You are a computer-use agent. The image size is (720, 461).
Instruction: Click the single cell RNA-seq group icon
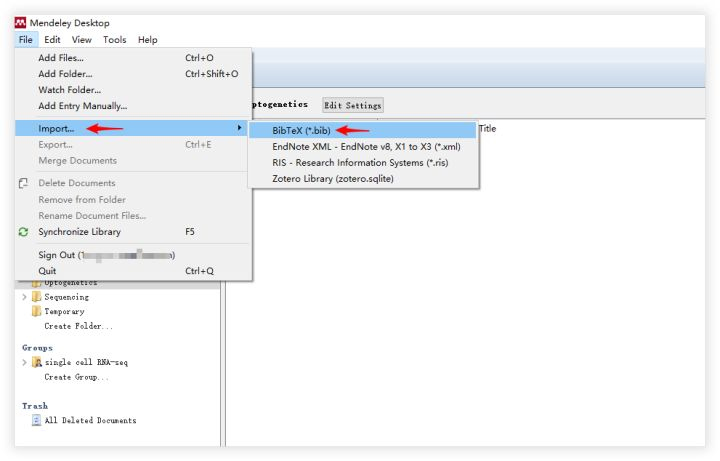click(37, 362)
